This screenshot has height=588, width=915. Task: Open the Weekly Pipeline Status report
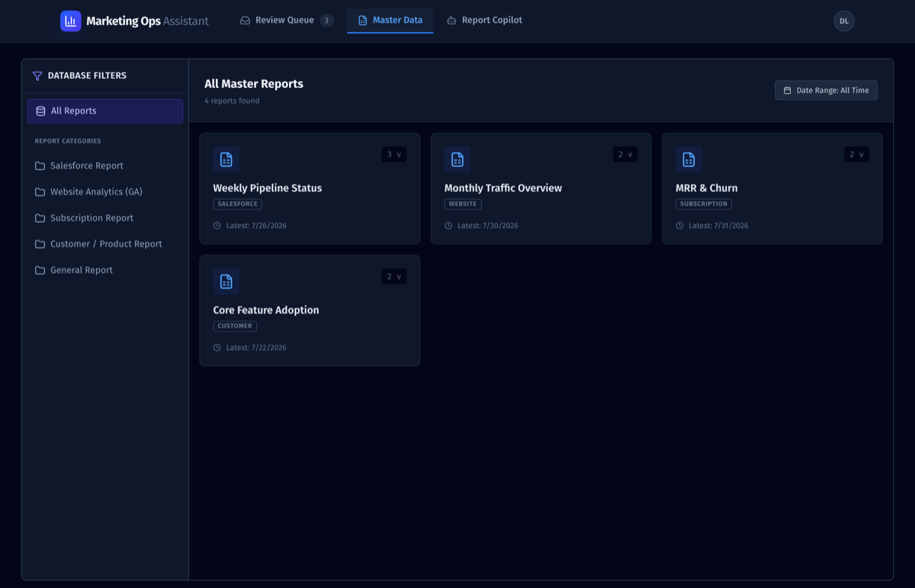(310, 189)
